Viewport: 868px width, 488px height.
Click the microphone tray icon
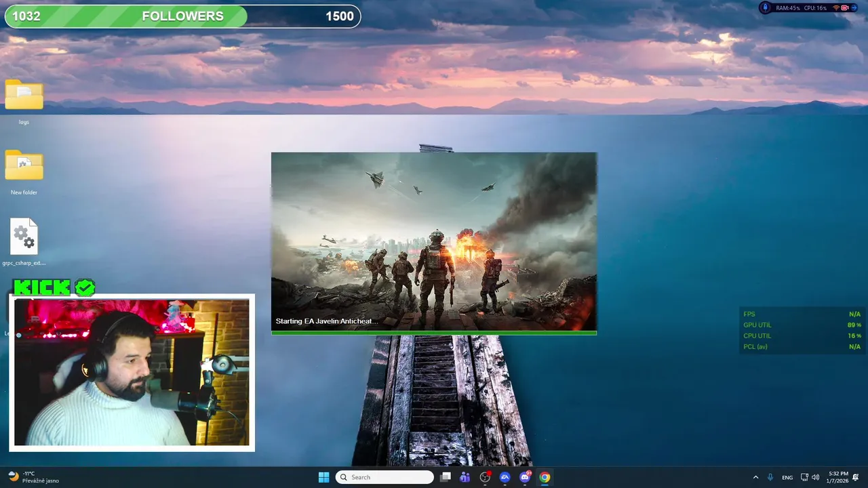pos(770,477)
